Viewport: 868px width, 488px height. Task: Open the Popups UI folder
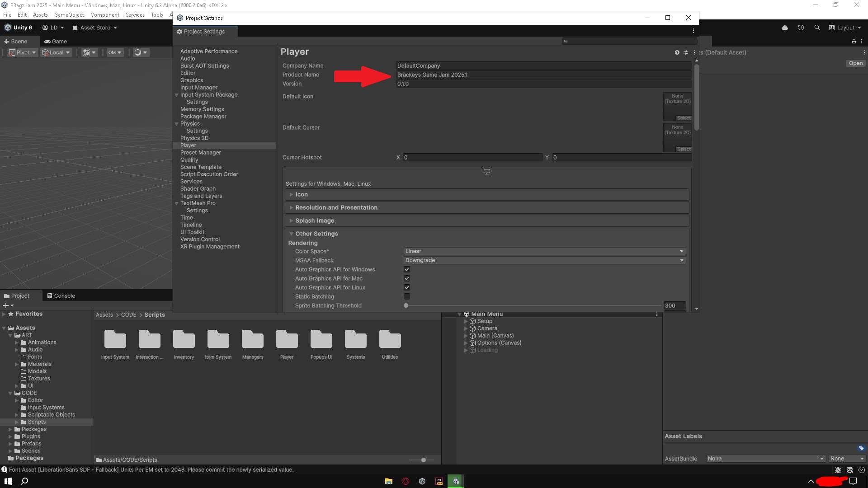321,344
